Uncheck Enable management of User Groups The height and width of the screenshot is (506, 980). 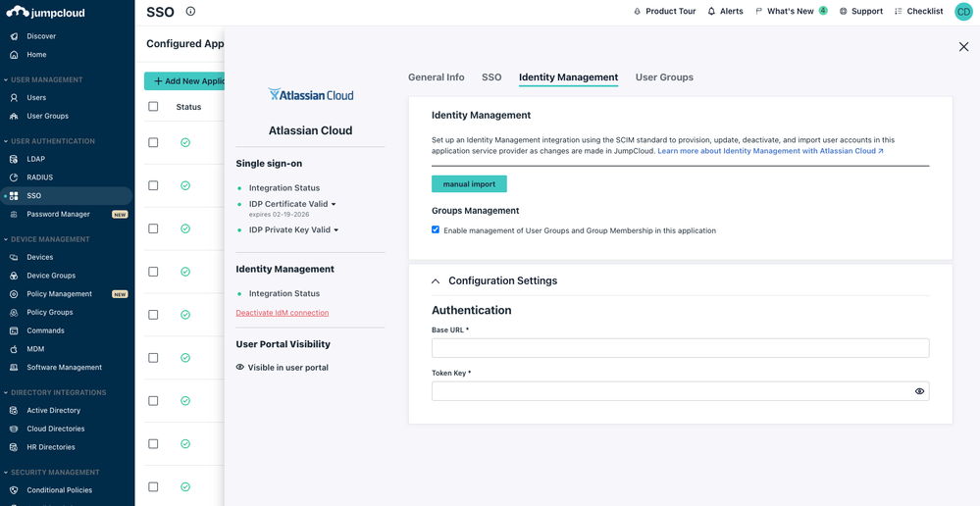[x=436, y=229]
